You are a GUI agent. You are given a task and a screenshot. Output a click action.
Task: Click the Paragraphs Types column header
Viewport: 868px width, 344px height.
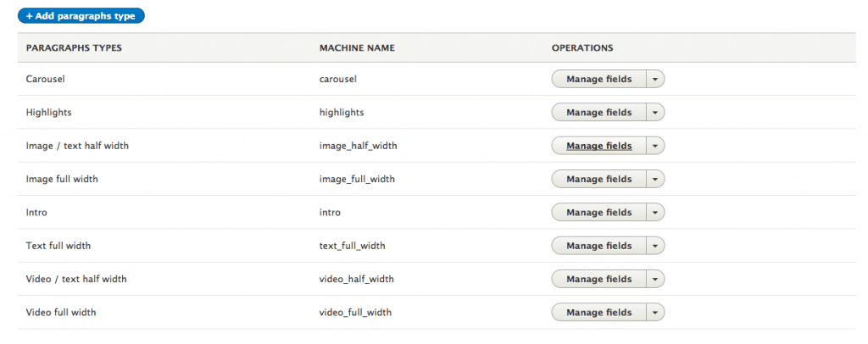point(74,48)
